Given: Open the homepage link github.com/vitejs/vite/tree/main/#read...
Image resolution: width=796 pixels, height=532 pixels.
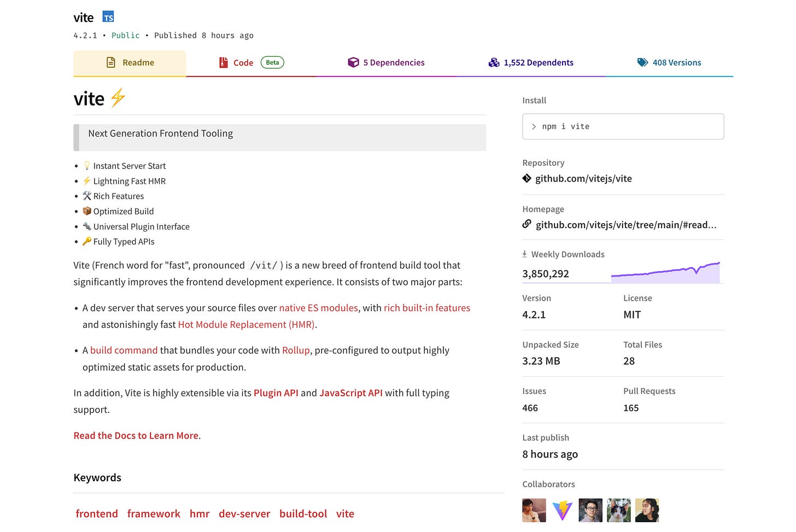Looking at the screenshot, I should (626, 225).
